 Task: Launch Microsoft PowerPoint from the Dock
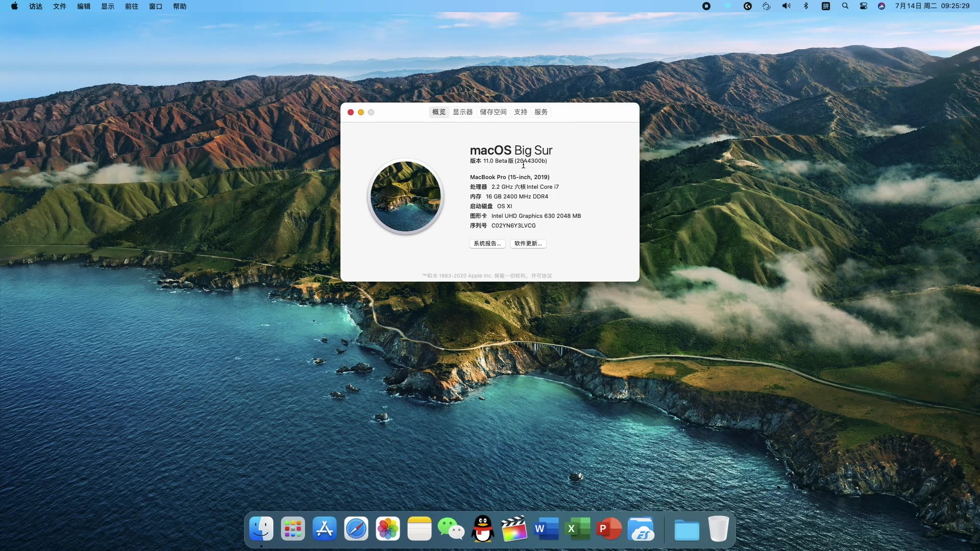(x=609, y=529)
